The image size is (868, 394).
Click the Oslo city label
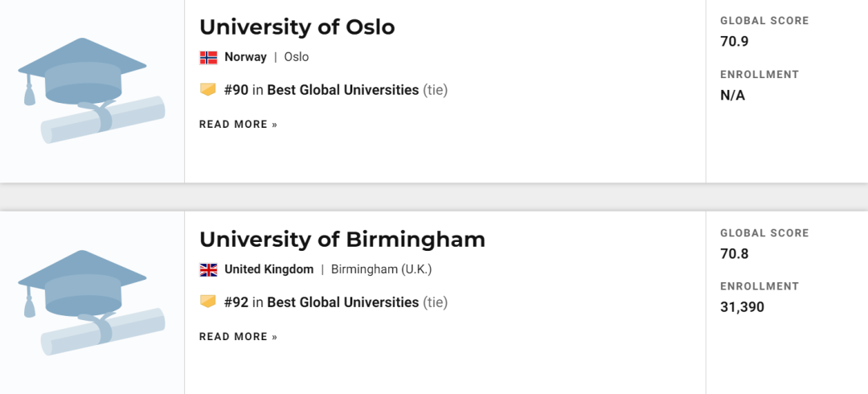click(296, 57)
